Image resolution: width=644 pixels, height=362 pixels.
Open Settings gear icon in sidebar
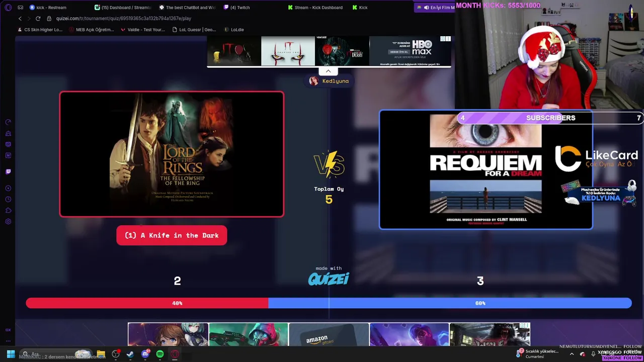(8, 221)
